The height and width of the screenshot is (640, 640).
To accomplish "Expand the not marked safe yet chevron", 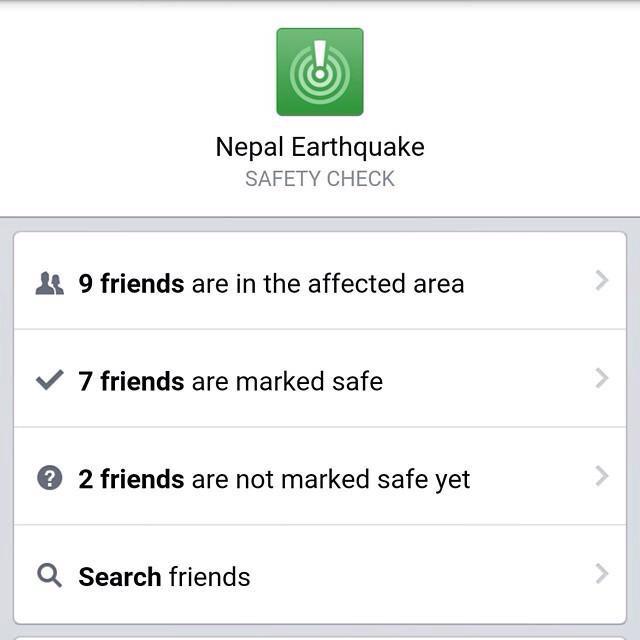I will [x=601, y=476].
